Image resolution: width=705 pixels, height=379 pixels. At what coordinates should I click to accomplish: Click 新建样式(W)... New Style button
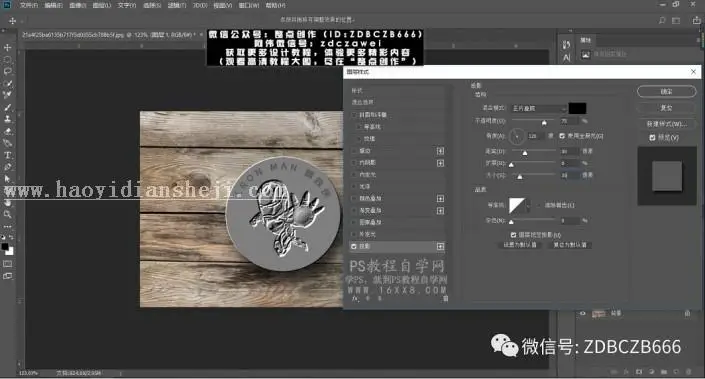(667, 124)
